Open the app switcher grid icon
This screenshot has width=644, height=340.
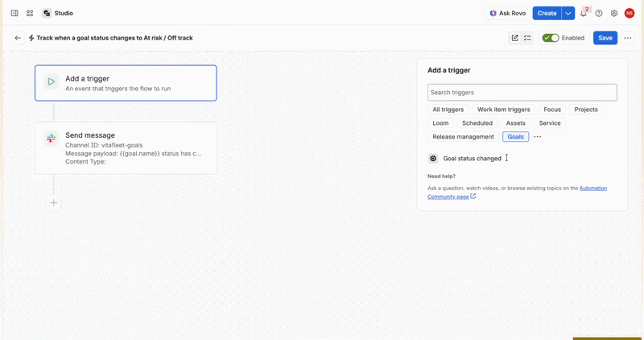click(x=30, y=13)
